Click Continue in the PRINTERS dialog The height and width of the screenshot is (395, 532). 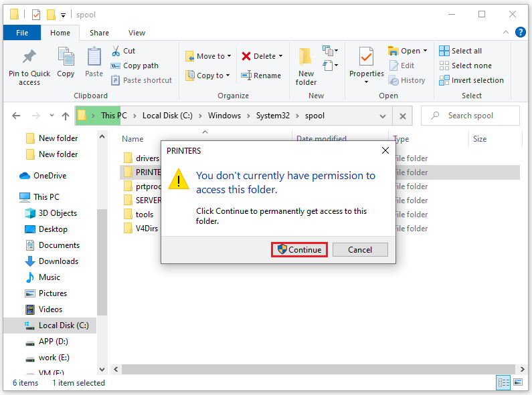[299, 250]
